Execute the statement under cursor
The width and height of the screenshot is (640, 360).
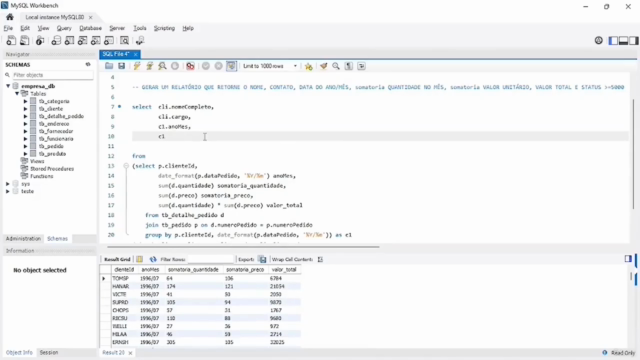point(149,66)
